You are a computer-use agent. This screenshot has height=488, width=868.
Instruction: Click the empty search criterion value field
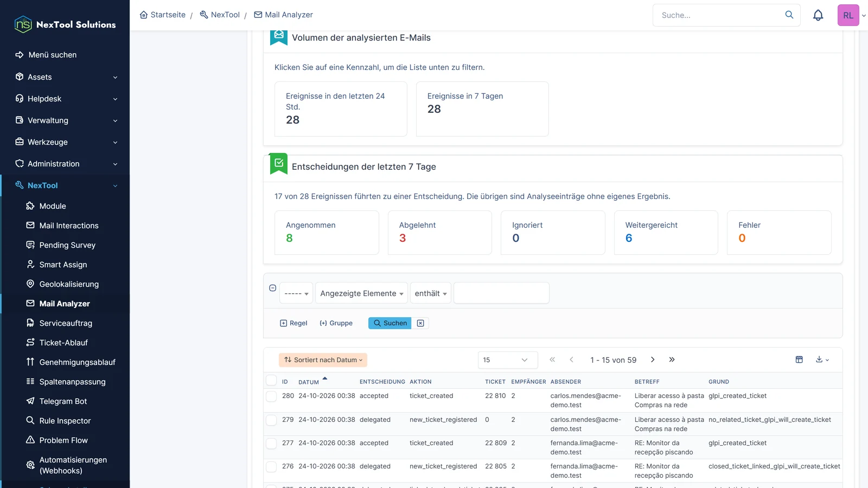tap(501, 293)
